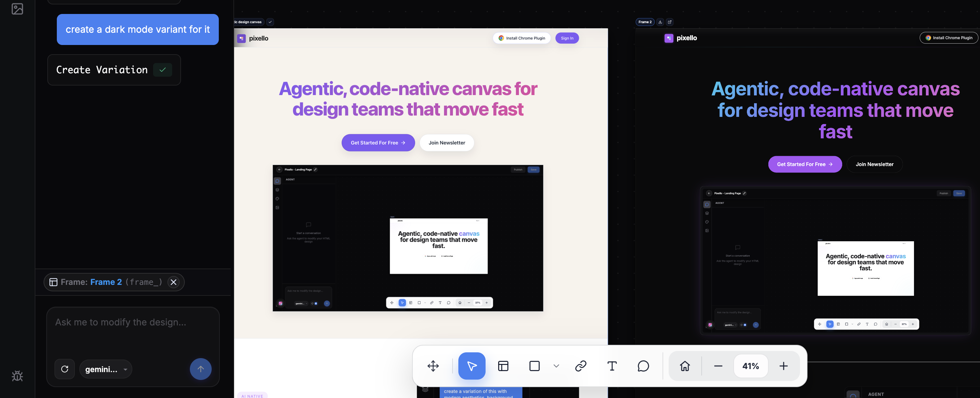Open the Comment tool
The image size is (980, 398).
643,366
